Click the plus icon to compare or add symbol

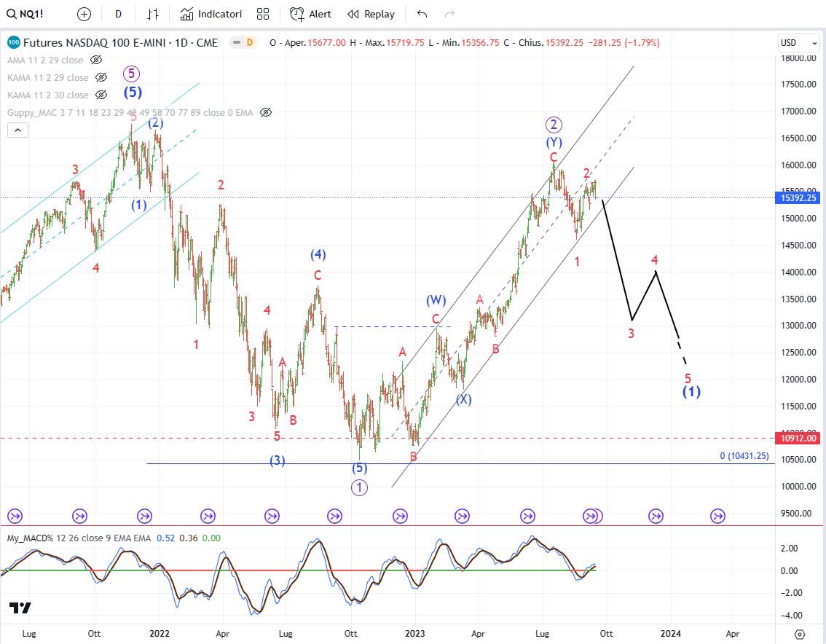click(84, 15)
